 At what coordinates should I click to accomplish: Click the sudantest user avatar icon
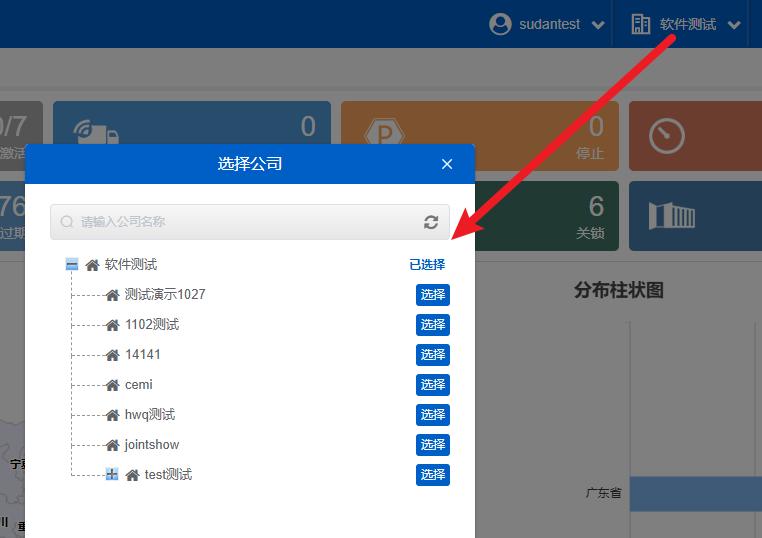pos(500,24)
